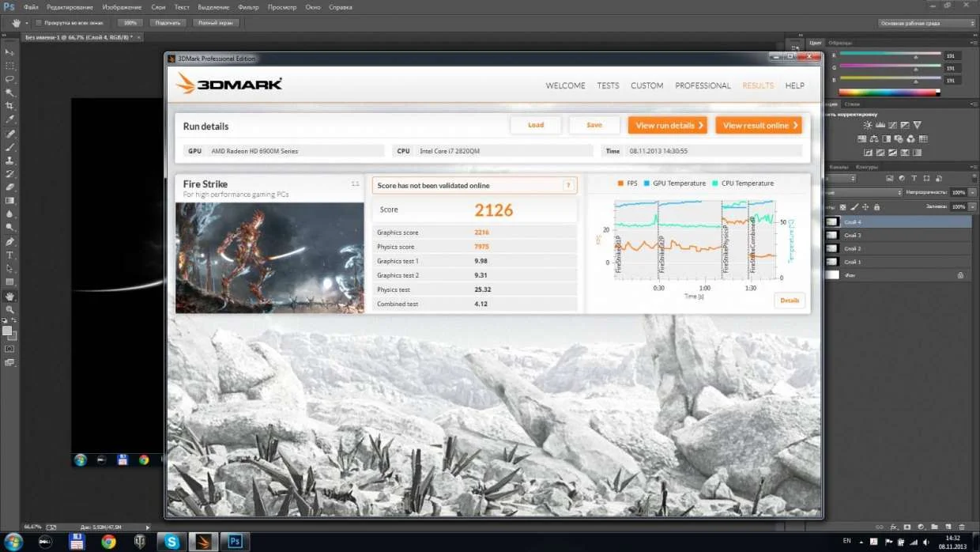Select the History Brush tool
The image size is (980, 552).
point(10,174)
